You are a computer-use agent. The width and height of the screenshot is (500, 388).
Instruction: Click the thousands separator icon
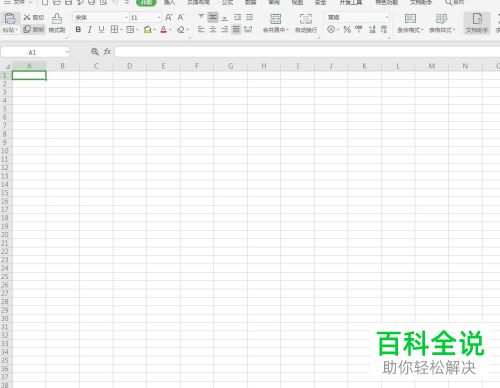coord(359,29)
